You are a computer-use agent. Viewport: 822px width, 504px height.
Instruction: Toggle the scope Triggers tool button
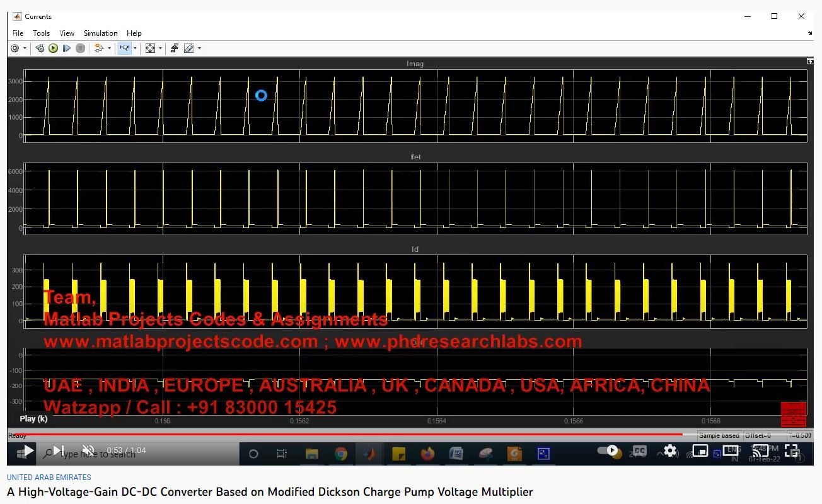coord(124,49)
